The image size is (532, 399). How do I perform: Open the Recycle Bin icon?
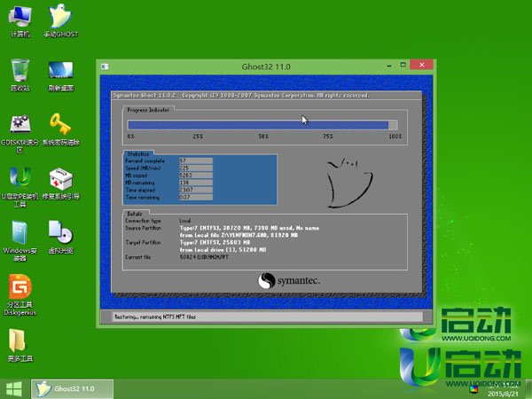20,74
